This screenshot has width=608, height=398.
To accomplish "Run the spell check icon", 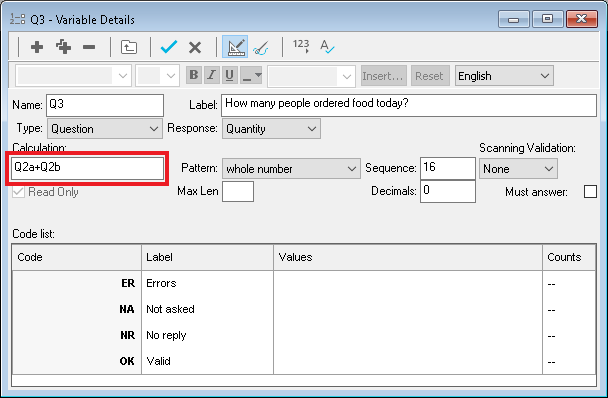I will tap(327, 47).
